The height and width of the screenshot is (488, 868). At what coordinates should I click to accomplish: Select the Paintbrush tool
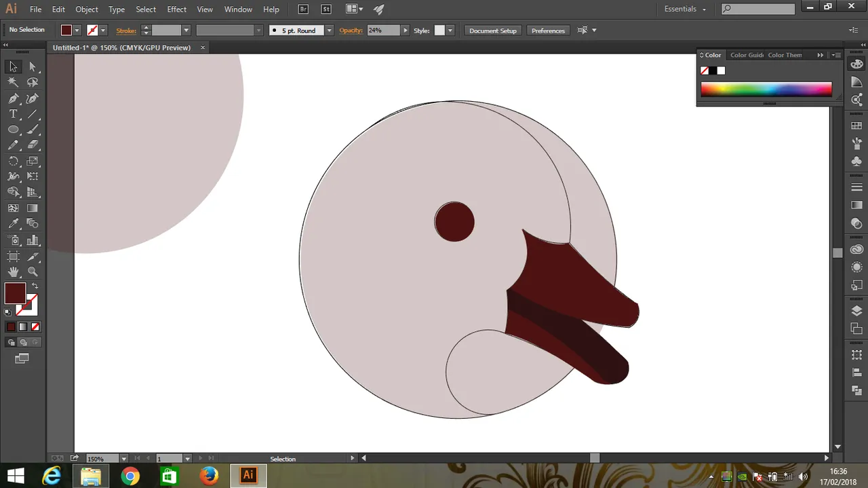point(33,130)
